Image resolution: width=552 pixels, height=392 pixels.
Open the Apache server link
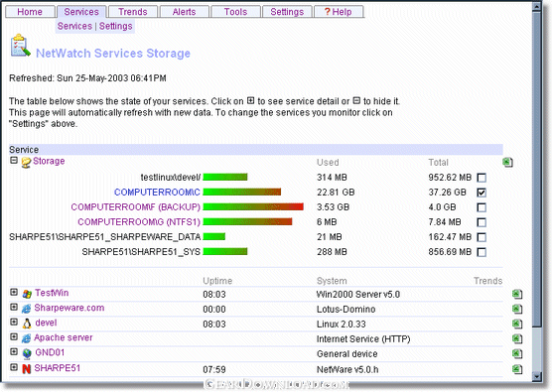pyautogui.click(x=64, y=337)
